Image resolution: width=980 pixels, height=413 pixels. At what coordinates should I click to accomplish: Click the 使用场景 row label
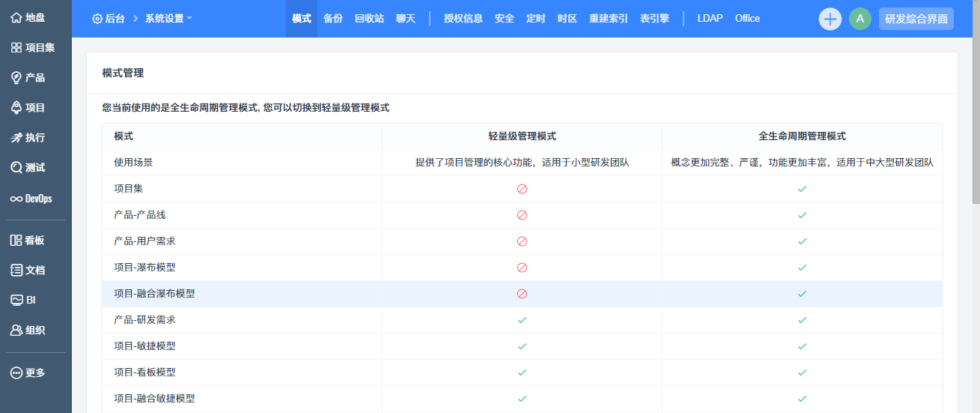(133, 162)
